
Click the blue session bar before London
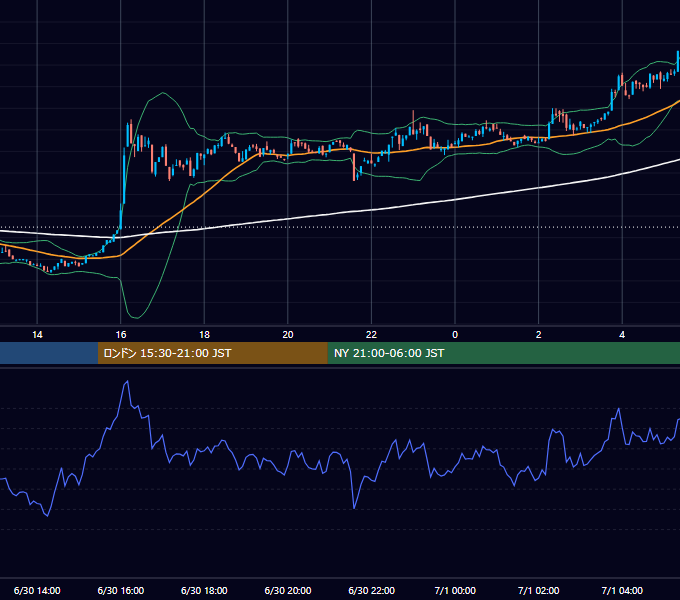coord(49,353)
